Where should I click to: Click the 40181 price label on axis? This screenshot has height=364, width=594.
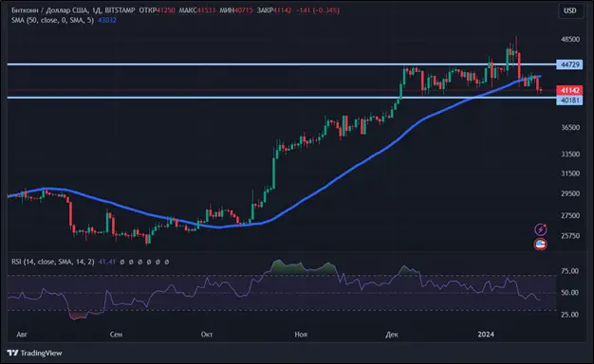pyautogui.click(x=569, y=100)
